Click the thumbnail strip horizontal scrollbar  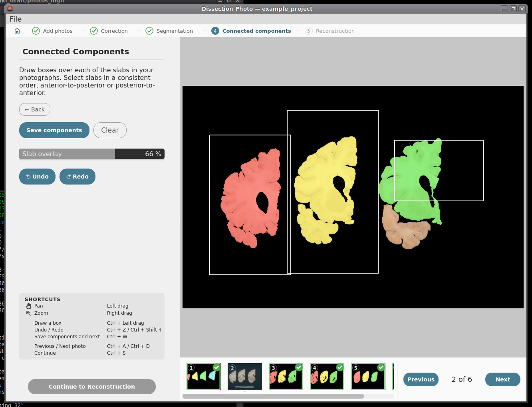coord(273,396)
